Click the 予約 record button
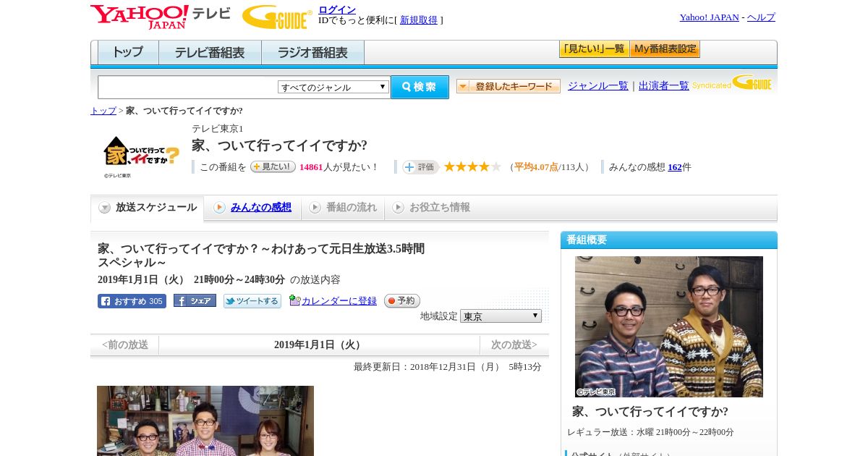This screenshot has width=868, height=456. (401, 300)
